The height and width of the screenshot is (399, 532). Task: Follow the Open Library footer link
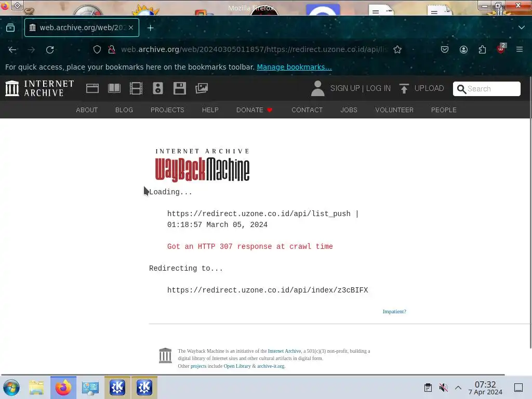pos(237,366)
